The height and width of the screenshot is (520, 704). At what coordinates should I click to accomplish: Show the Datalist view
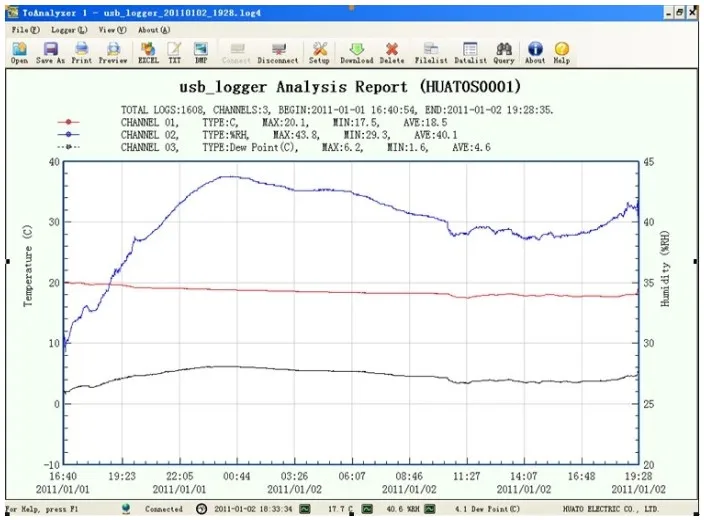click(470, 50)
